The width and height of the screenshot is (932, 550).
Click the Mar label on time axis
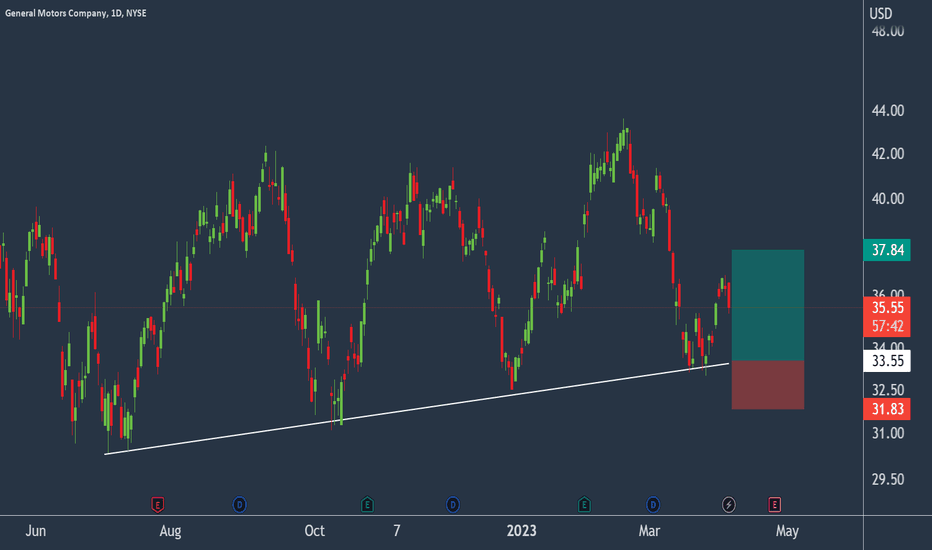coord(649,531)
